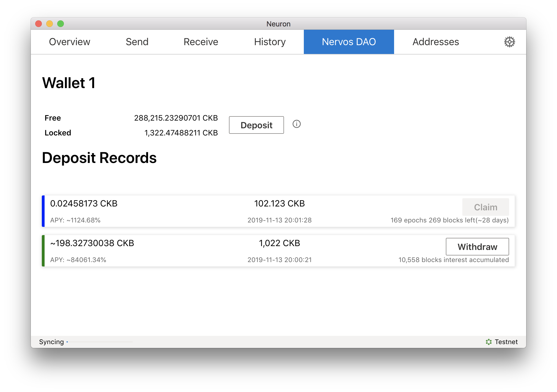
Task: Go to the Receive tab
Action: (201, 42)
